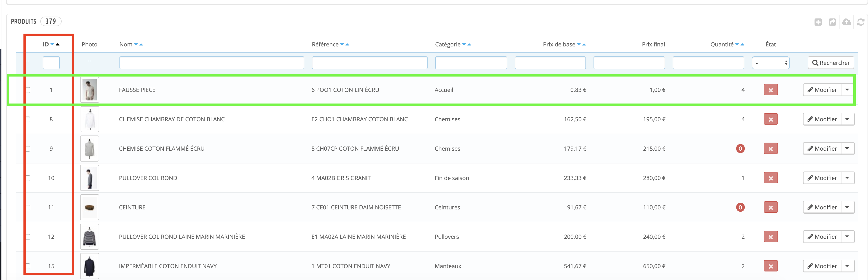Sort Référence column descending with the down arrow

coord(342,45)
